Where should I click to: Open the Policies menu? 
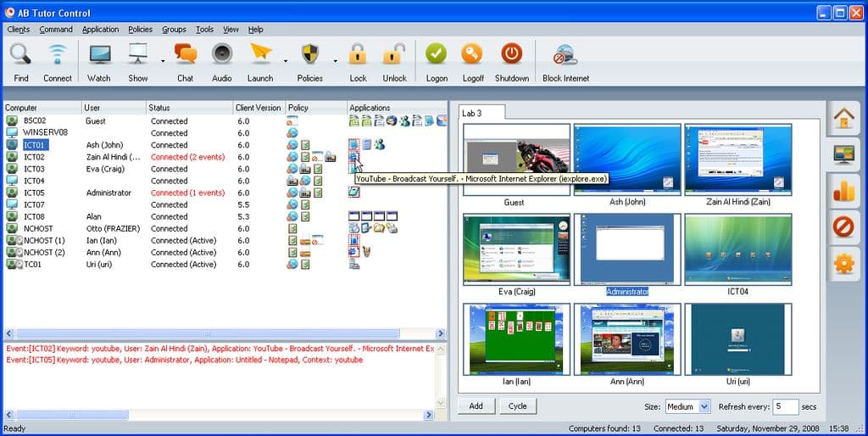[x=140, y=30]
